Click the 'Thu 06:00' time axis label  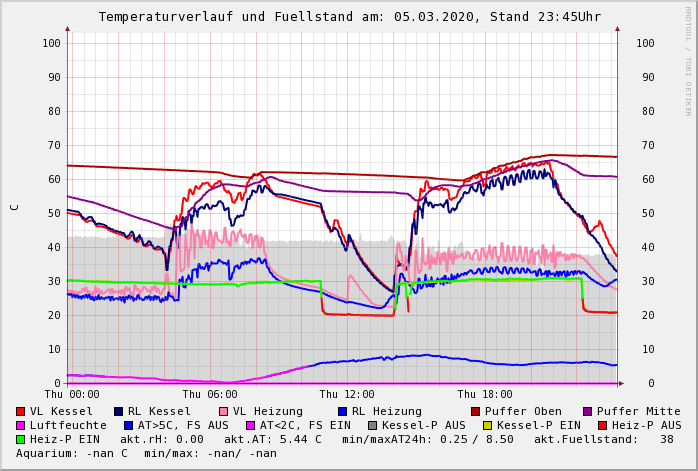point(210,394)
